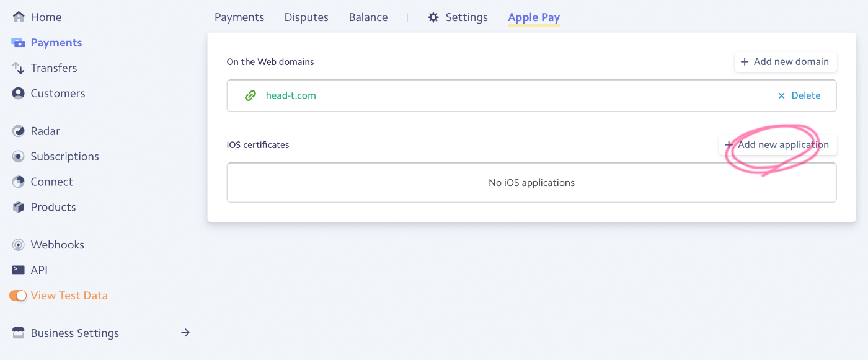Open the Balance tab

(368, 17)
